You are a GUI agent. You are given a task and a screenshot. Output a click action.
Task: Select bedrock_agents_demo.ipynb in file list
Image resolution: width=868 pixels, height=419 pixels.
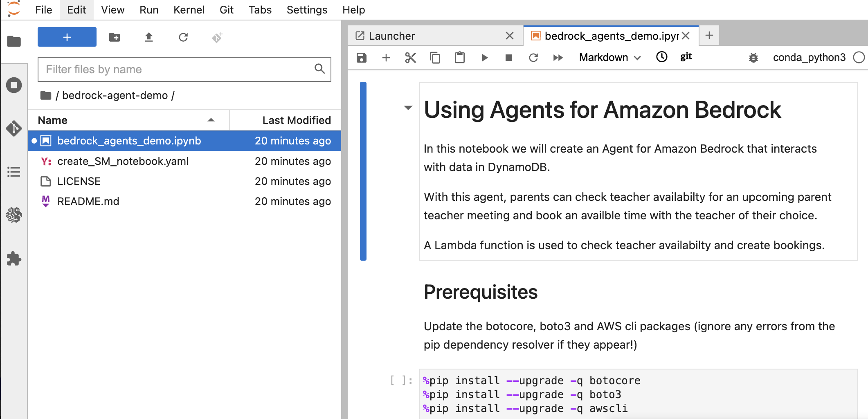coord(184,141)
